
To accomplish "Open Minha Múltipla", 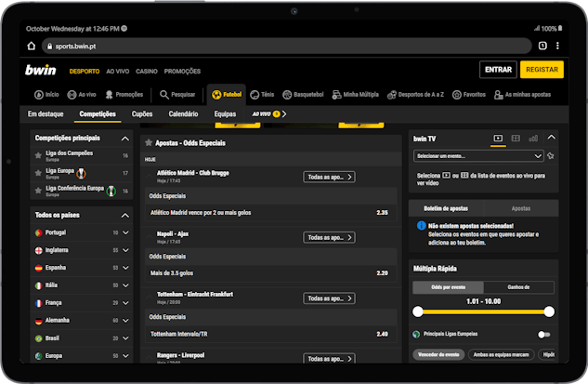I will pos(355,95).
